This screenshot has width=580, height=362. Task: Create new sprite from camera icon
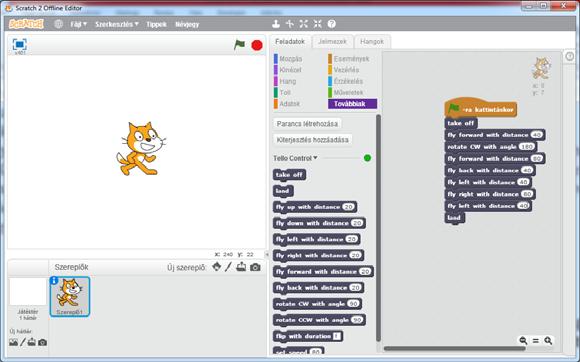click(255, 267)
